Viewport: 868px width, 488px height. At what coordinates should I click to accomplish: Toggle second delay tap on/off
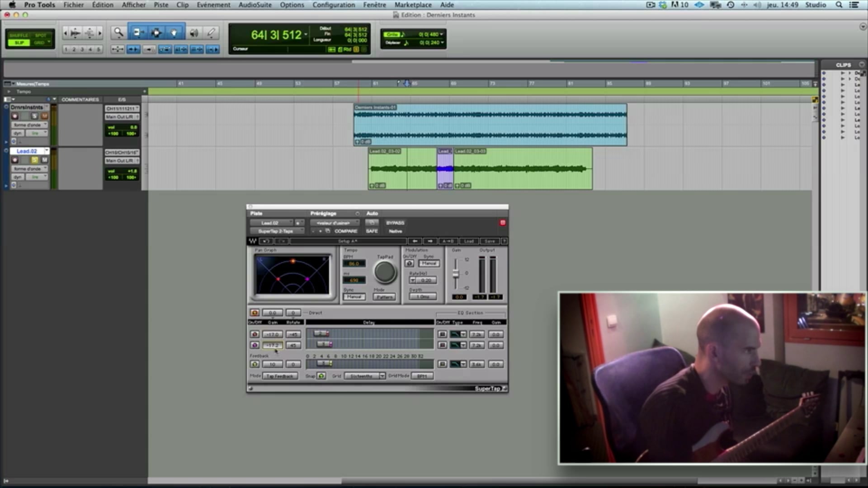click(x=255, y=345)
